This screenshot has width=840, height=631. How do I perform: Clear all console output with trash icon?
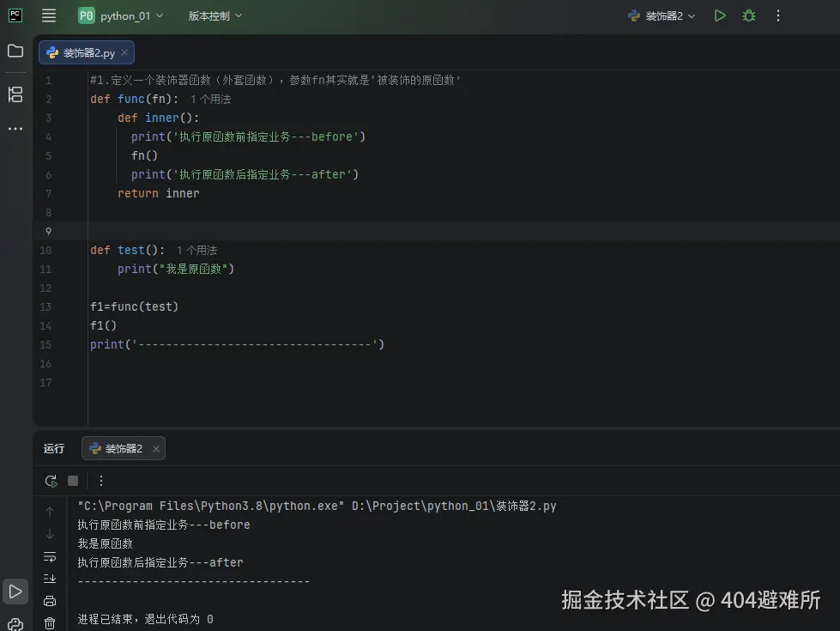tap(50, 623)
